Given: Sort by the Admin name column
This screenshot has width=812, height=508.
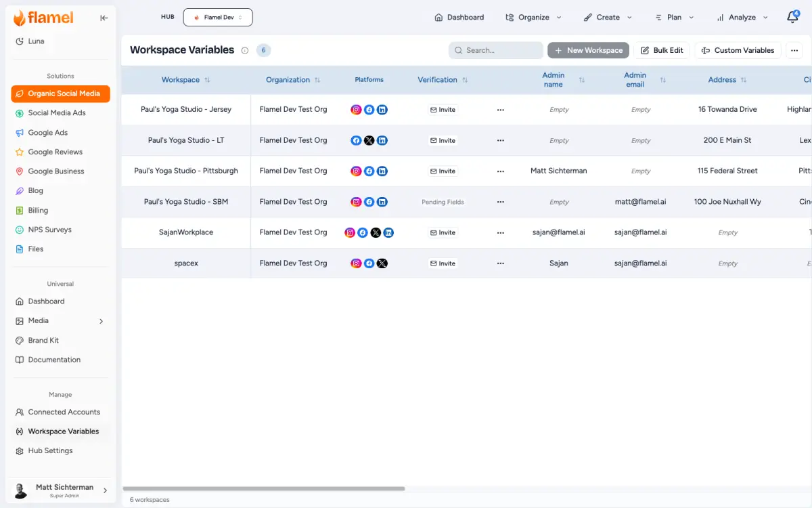Looking at the screenshot, I should click(x=582, y=80).
